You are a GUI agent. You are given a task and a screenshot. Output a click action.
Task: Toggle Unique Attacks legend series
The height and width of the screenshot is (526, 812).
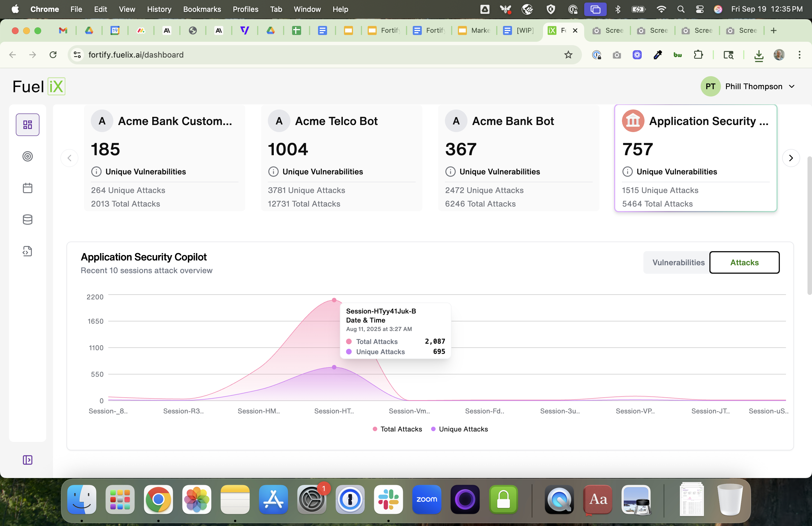pyautogui.click(x=459, y=429)
